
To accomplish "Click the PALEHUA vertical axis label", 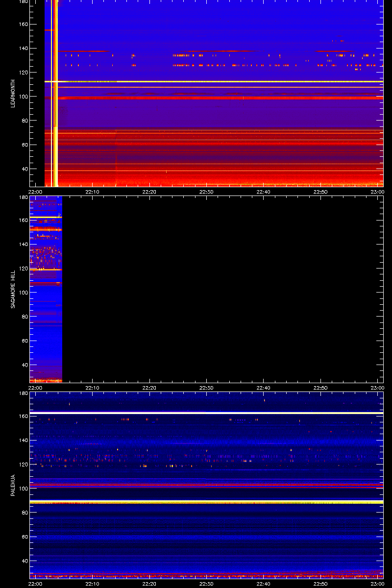I will tap(13, 486).
